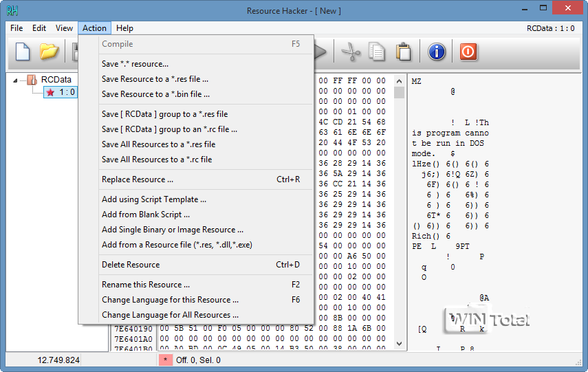Click the Off. 0, Sel. 0 status text
This screenshot has width=588, height=372.
198,360
